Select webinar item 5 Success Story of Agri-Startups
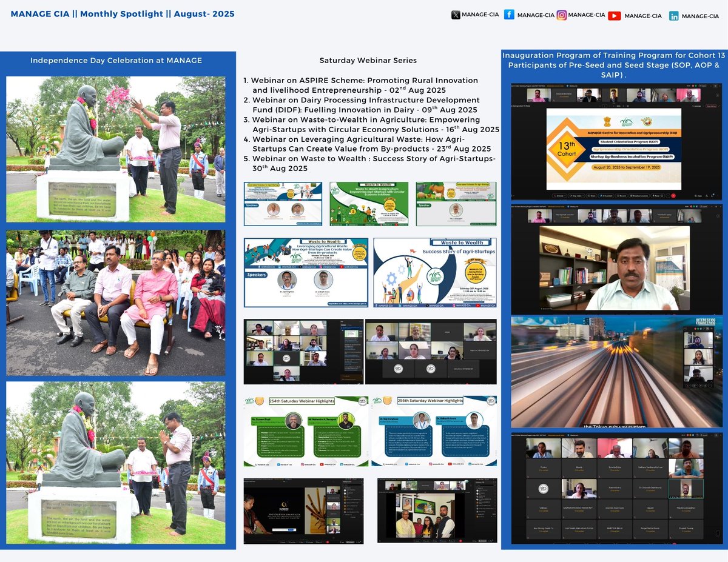Image resolution: width=728 pixels, height=562 pixels. coord(369,164)
